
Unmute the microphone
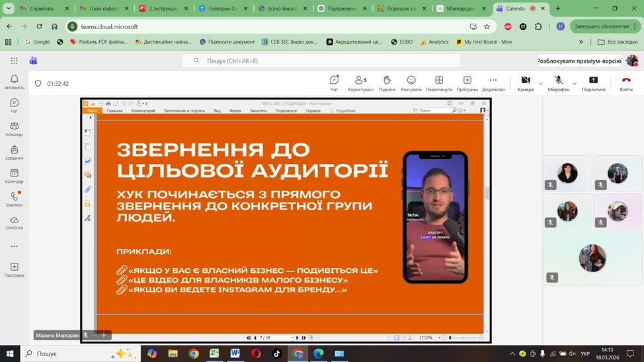click(558, 83)
